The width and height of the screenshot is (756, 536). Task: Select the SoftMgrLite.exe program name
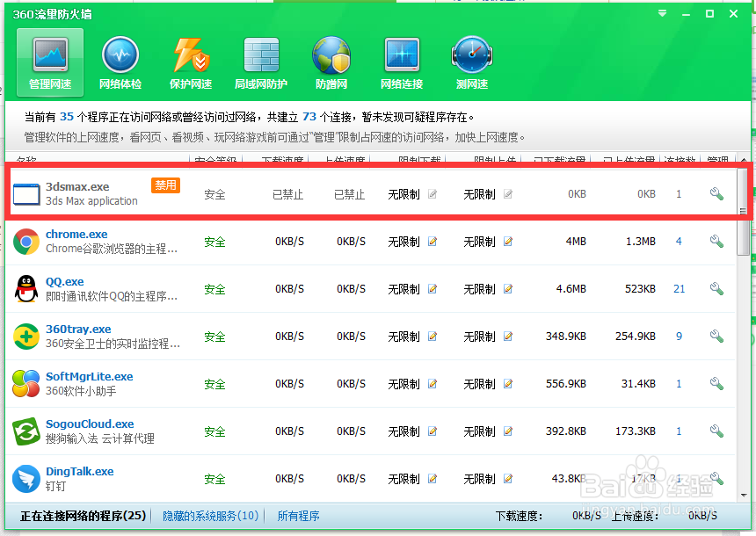(89, 376)
